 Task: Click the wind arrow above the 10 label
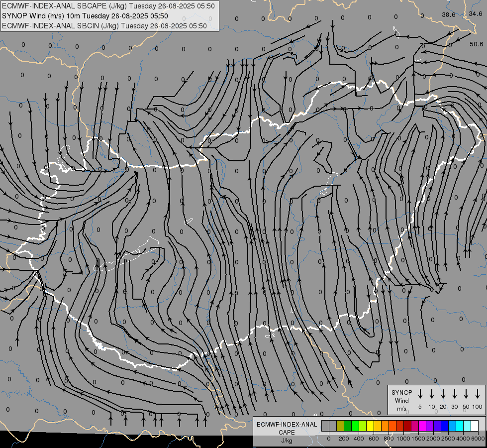(x=432, y=393)
